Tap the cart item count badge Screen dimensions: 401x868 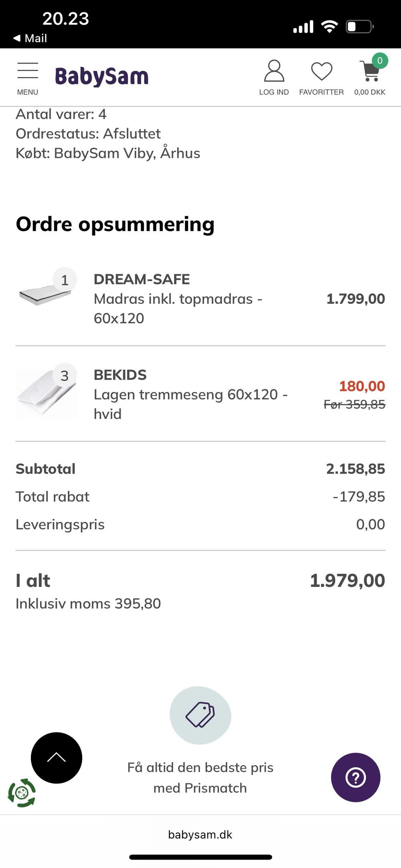point(380,61)
